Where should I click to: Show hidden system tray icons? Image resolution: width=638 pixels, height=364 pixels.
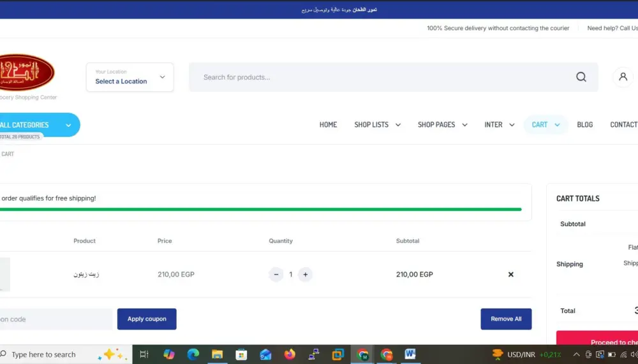click(576, 354)
